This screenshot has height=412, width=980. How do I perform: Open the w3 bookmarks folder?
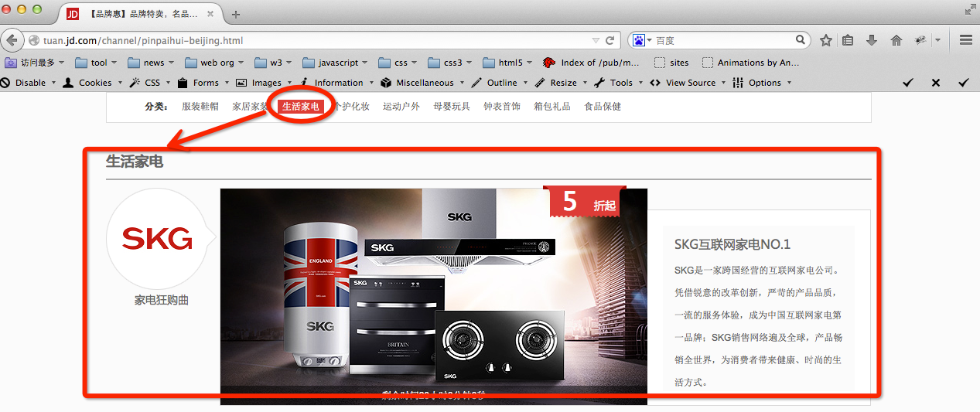pos(274,63)
